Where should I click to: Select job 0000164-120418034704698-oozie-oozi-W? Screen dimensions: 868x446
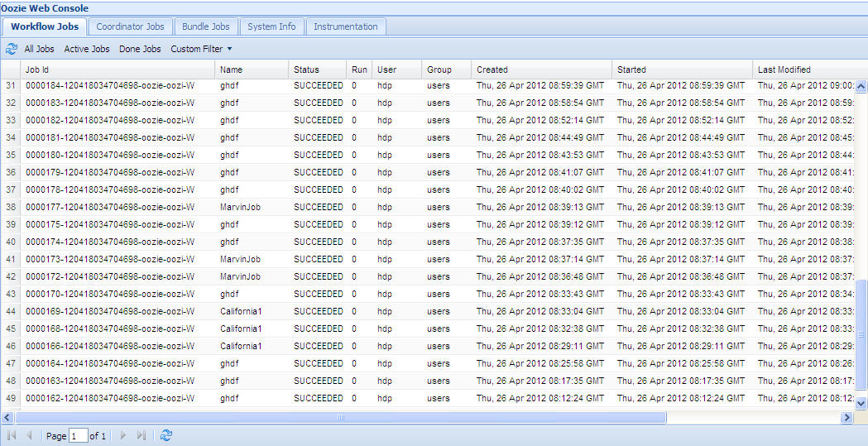click(110, 363)
